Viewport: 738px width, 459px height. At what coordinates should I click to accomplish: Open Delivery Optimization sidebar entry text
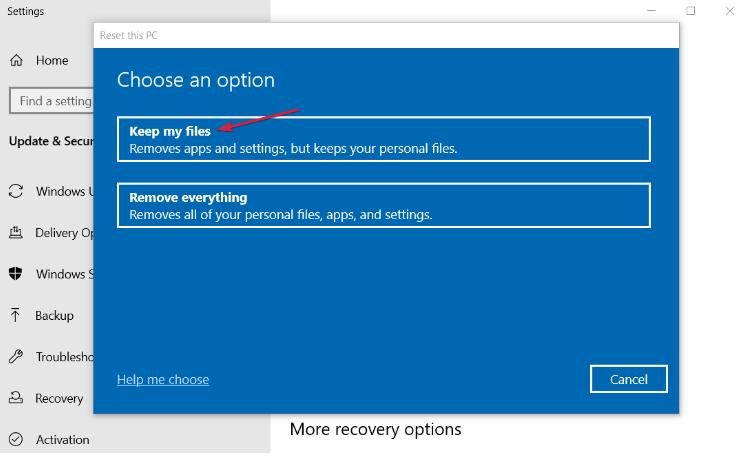pos(64,233)
